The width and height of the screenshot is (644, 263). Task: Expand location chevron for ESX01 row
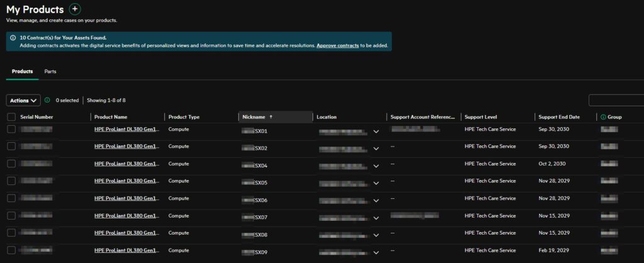tap(376, 131)
